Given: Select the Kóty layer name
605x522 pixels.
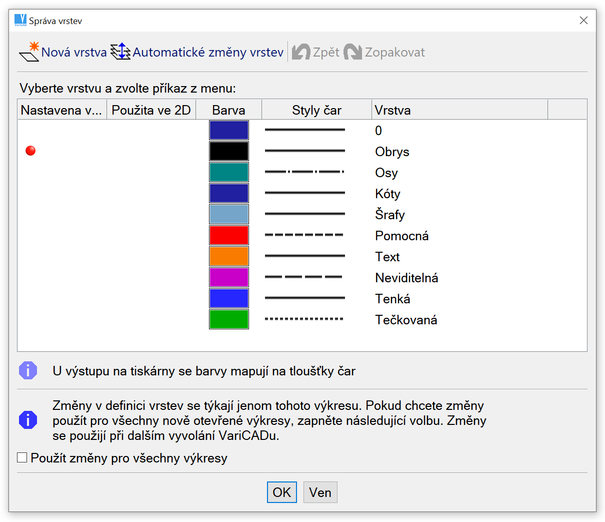Looking at the screenshot, I should pos(387,194).
